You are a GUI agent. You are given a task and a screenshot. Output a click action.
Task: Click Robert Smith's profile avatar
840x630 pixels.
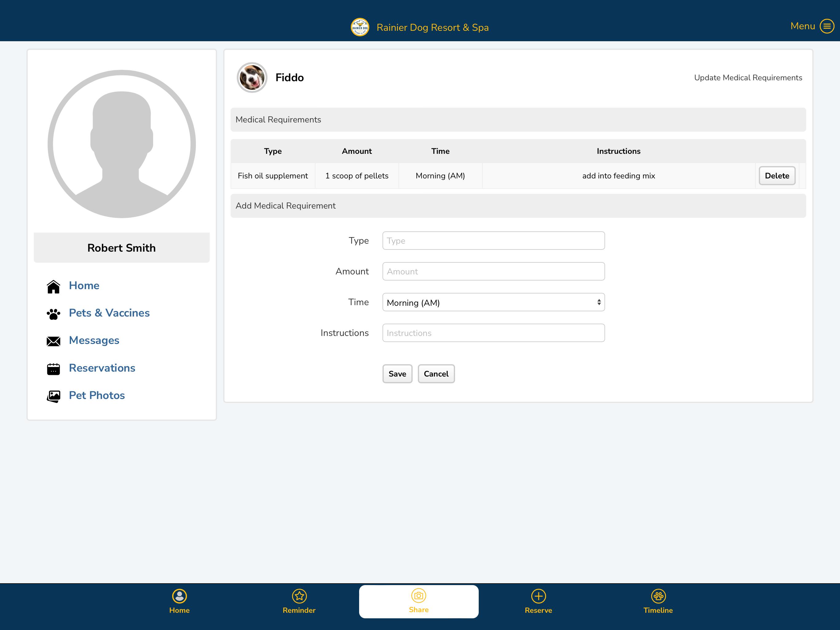121,144
